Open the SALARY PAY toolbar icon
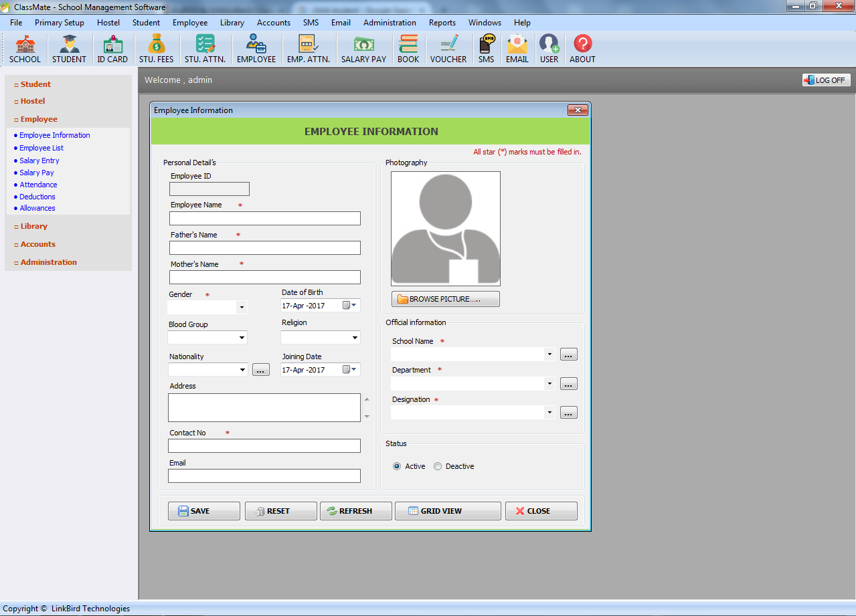Image resolution: width=856 pixels, height=616 pixels. [x=363, y=48]
